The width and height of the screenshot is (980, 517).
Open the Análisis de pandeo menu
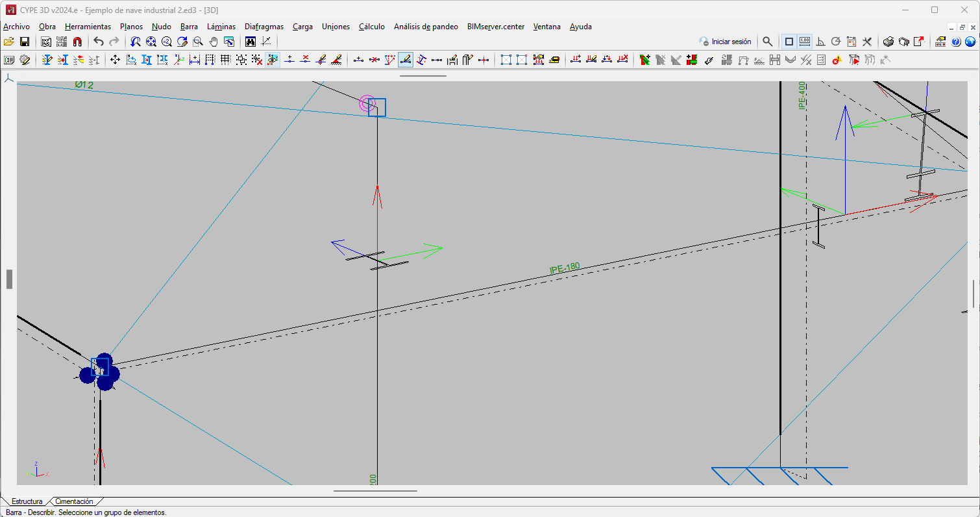426,27
